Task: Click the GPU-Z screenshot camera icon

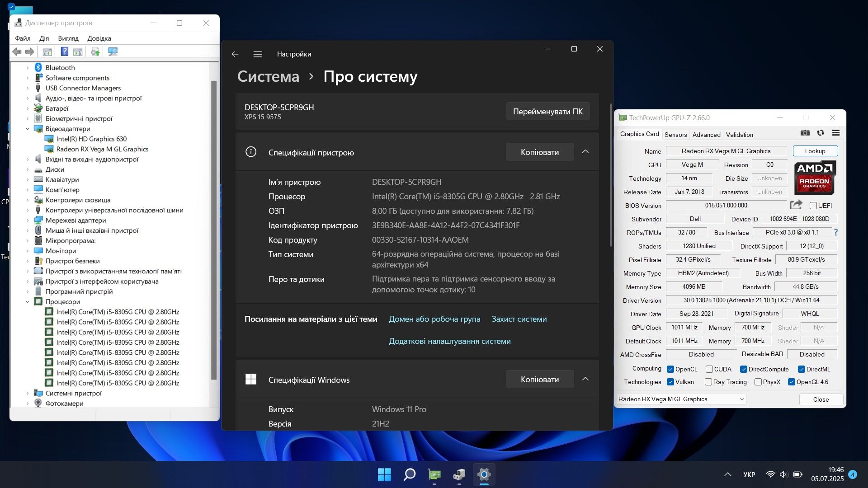Action: 805,133
